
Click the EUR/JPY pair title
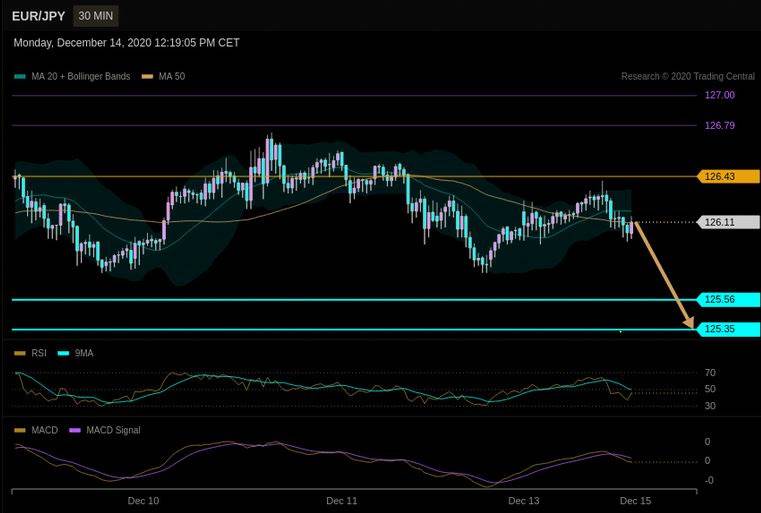(x=38, y=16)
